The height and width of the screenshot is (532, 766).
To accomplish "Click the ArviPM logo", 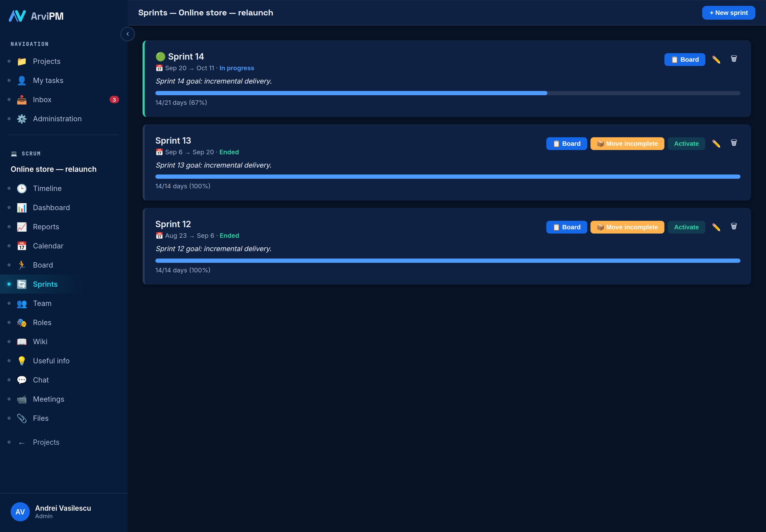I will click(36, 16).
